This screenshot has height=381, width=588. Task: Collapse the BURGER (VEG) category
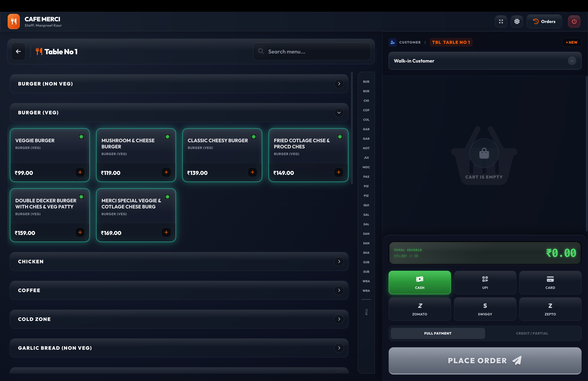coord(339,112)
